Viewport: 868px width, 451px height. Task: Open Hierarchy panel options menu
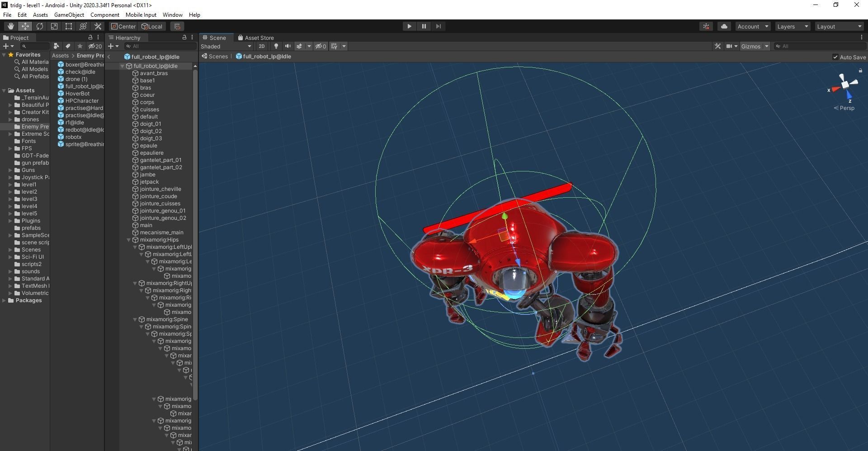tap(192, 38)
